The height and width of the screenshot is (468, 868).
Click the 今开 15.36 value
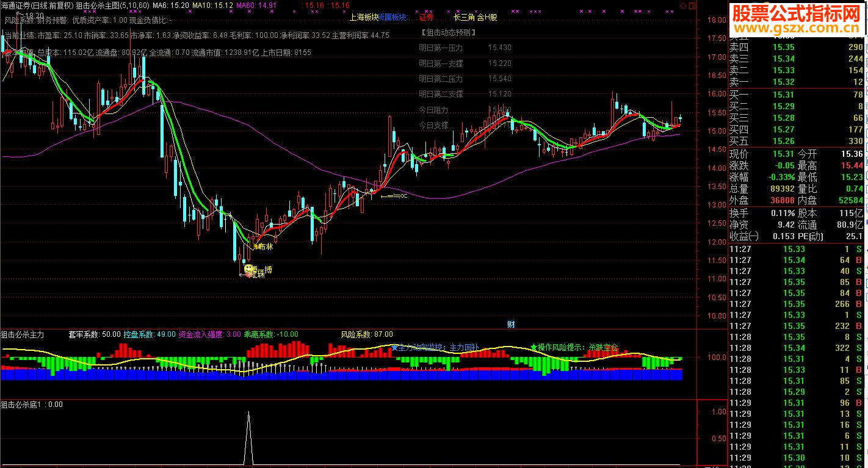pos(852,154)
